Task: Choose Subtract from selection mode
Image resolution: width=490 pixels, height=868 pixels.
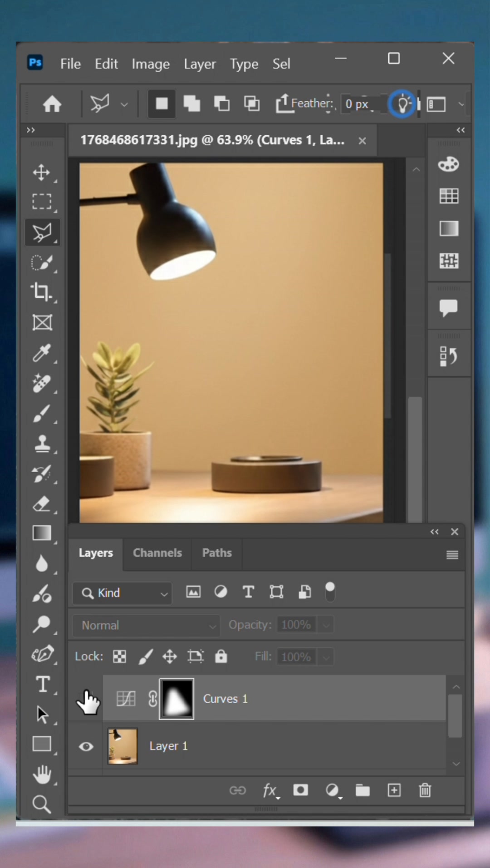Action: (221, 104)
